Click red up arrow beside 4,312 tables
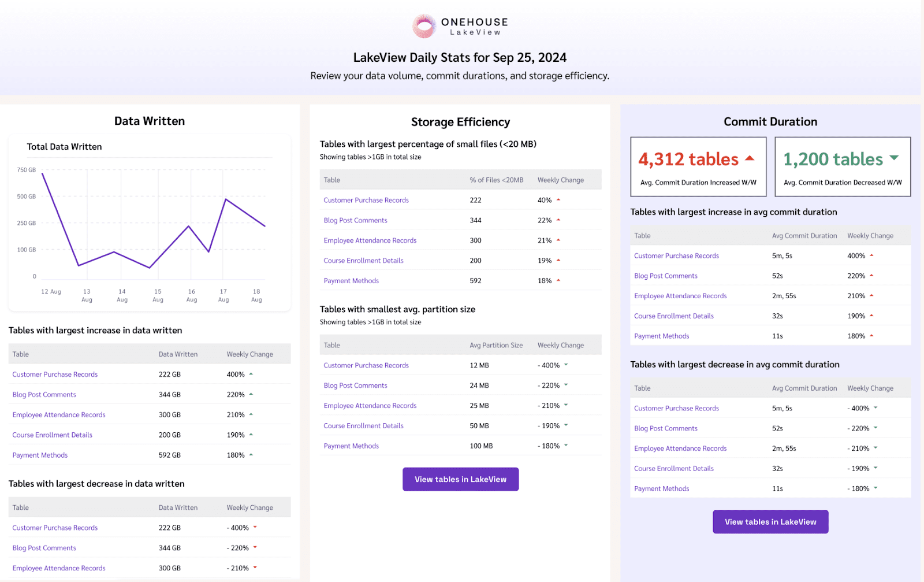The height and width of the screenshot is (582, 924). coord(750,158)
